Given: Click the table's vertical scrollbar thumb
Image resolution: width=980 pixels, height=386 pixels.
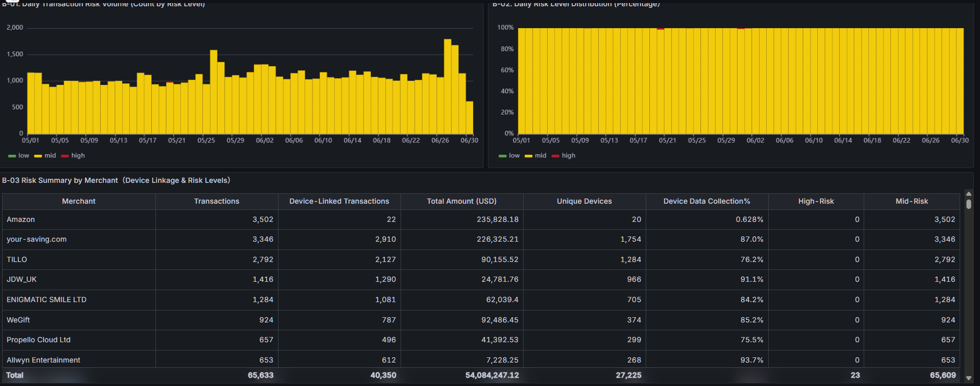Looking at the screenshot, I should [x=969, y=204].
